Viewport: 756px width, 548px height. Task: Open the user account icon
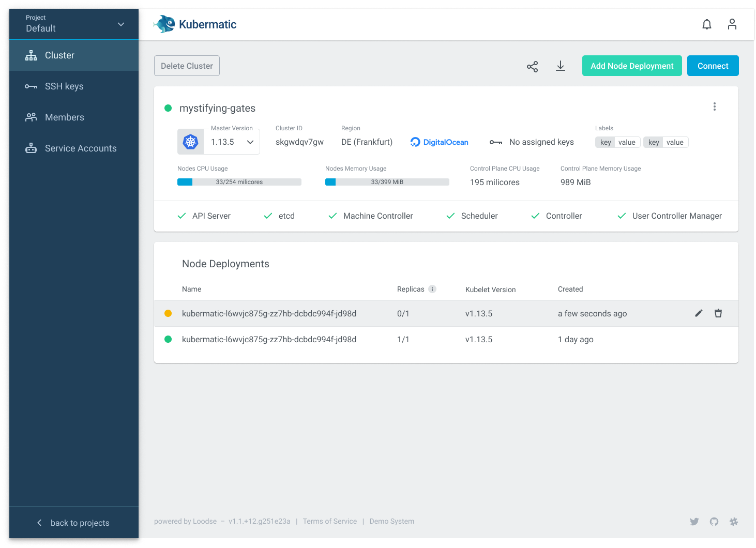point(732,24)
